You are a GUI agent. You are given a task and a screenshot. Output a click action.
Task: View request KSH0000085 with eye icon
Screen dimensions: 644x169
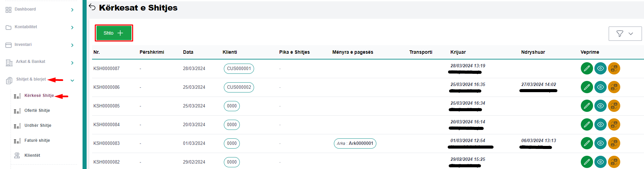click(x=600, y=106)
